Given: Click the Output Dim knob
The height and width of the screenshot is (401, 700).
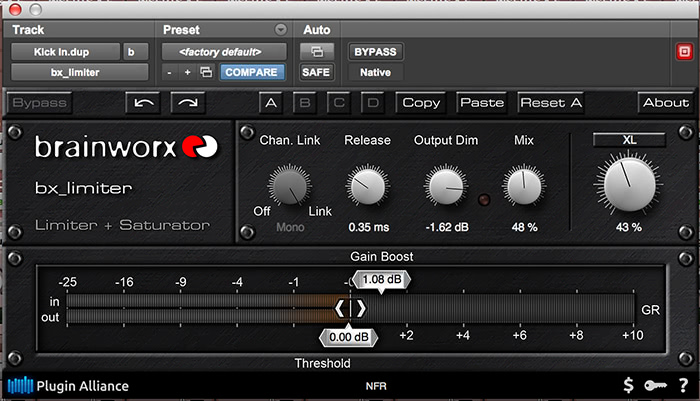Looking at the screenshot, I should 446,186.
